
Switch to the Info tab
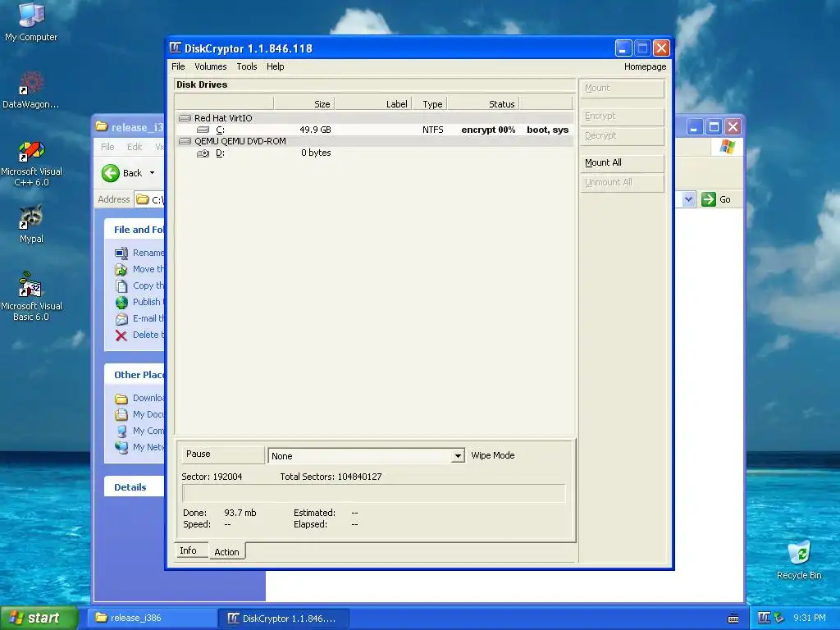click(191, 550)
